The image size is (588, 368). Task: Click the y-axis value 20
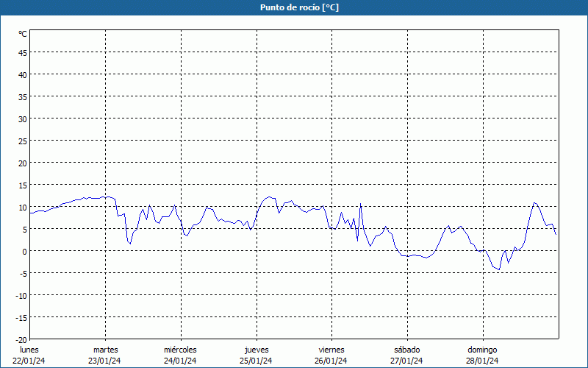[23, 163]
